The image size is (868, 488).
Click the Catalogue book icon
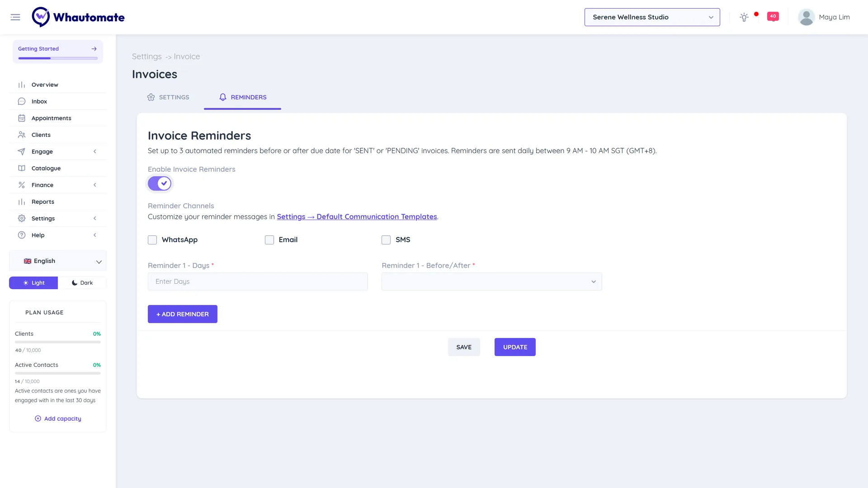coord(22,168)
